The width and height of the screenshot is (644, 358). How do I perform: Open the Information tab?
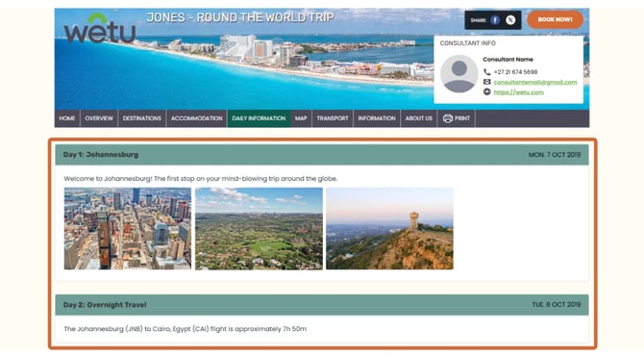tap(377, 118)
